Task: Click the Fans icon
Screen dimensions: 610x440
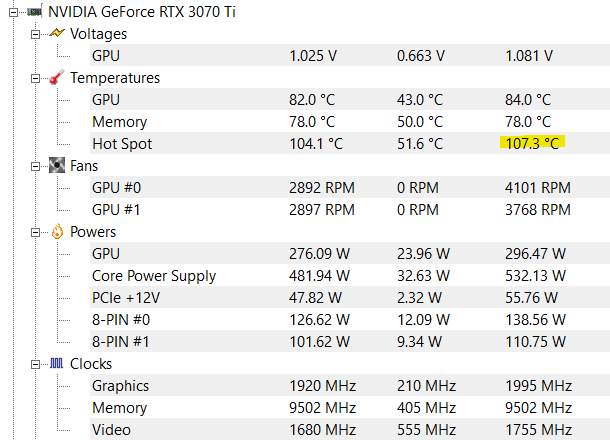Action: [57, 165]
